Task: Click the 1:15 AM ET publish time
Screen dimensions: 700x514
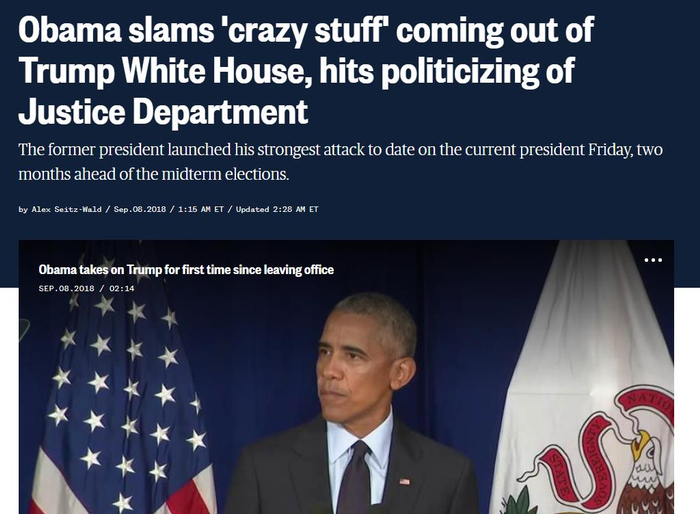Action: [x=200, y=209]
